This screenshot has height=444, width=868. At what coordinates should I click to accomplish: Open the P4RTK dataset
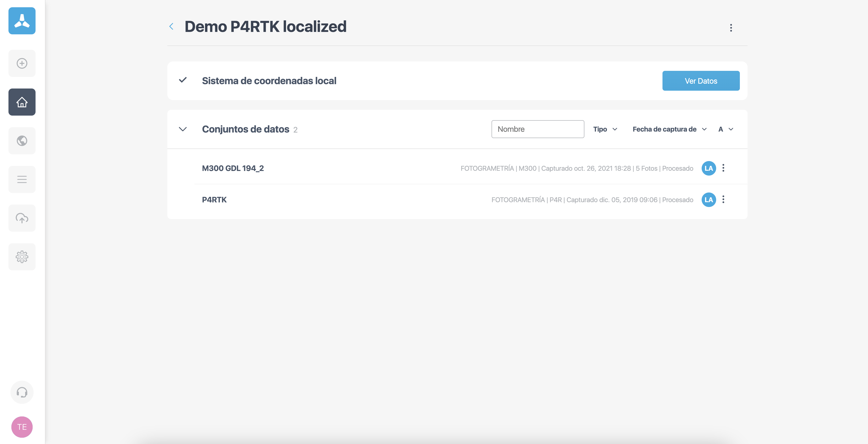coord(214,200)
